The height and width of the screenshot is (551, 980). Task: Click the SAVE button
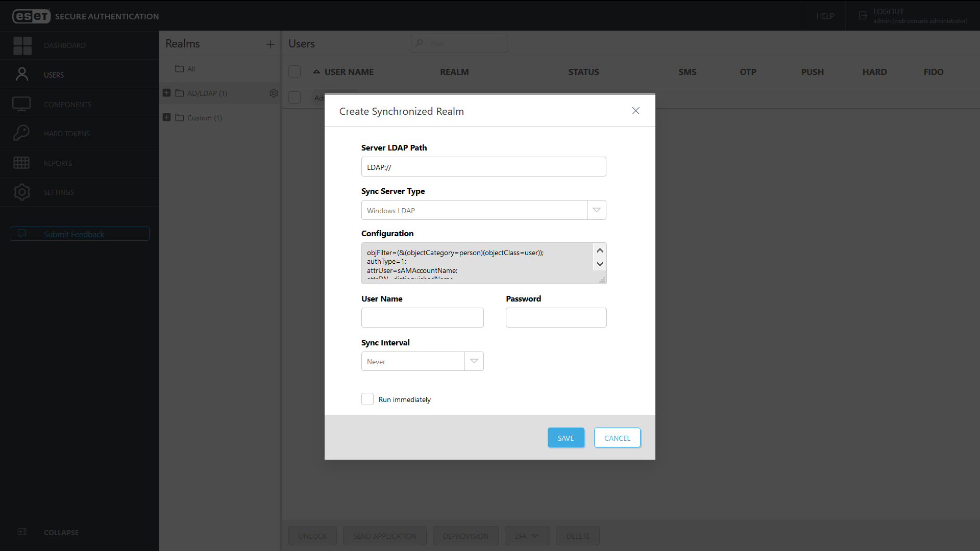tap(566, 438)
